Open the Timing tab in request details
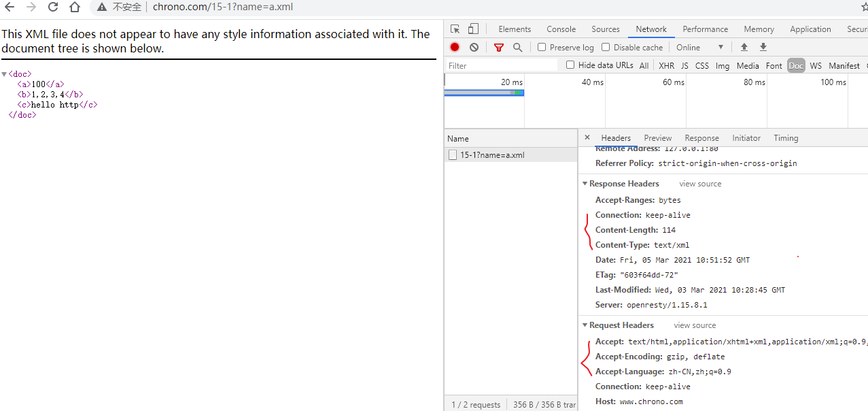The width and height of the screenshot is (868, 411). [x=786, y=138]
